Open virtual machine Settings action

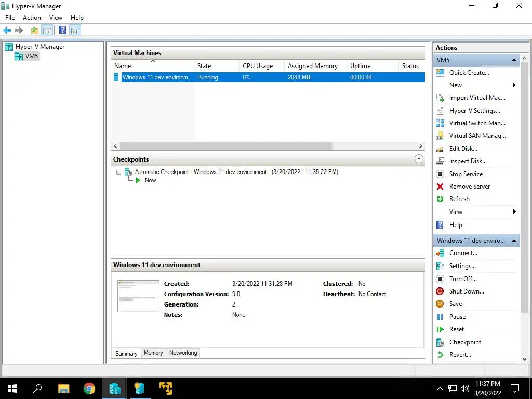[462, 266]
